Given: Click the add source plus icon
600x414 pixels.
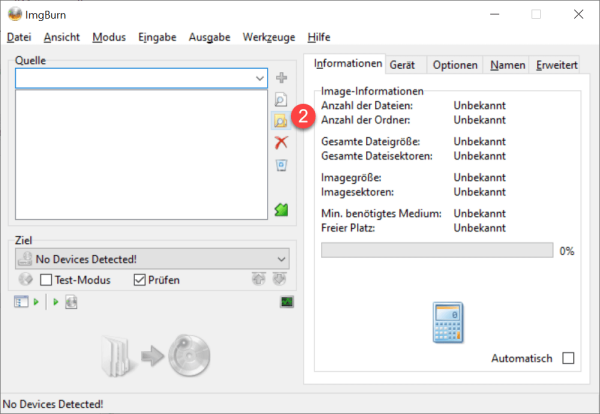Looking at the screenshot, I should click(282, 78).
